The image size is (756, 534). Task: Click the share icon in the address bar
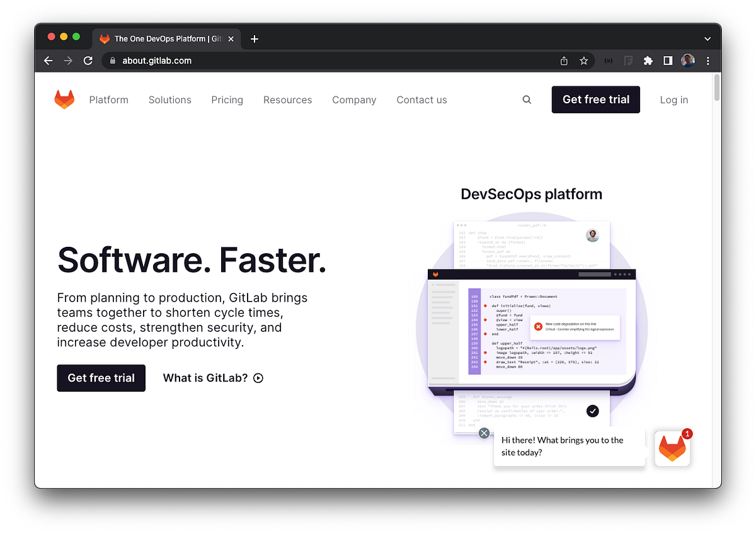pos(563,60)
